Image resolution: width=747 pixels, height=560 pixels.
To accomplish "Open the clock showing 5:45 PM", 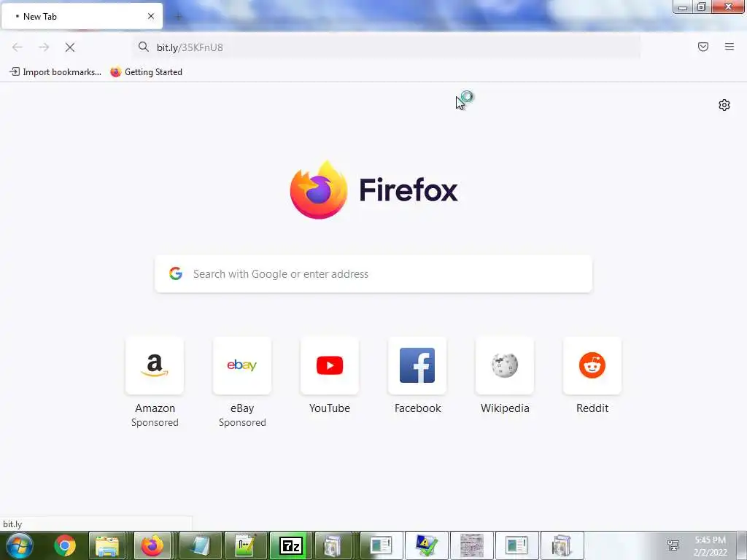I will pyautogui.click(x=710, y=545).
